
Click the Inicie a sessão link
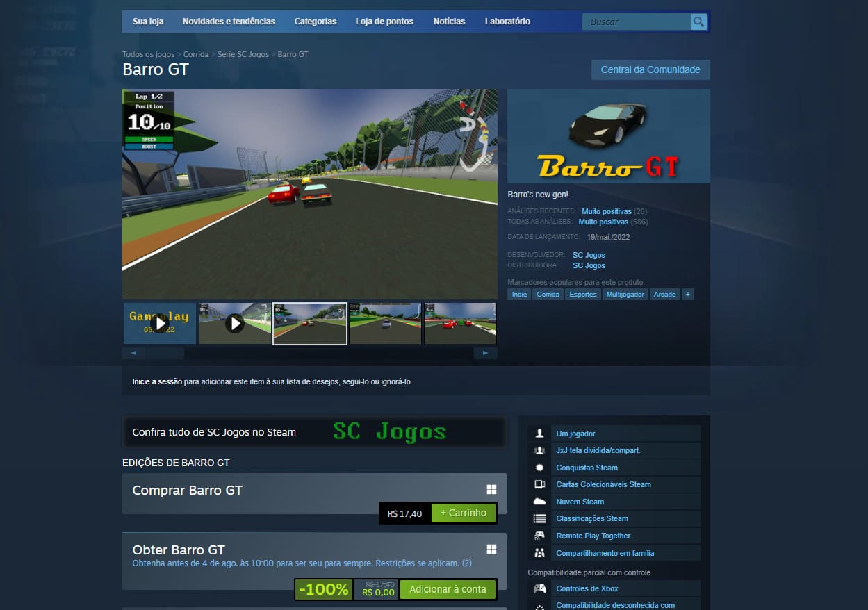point(157,381)
